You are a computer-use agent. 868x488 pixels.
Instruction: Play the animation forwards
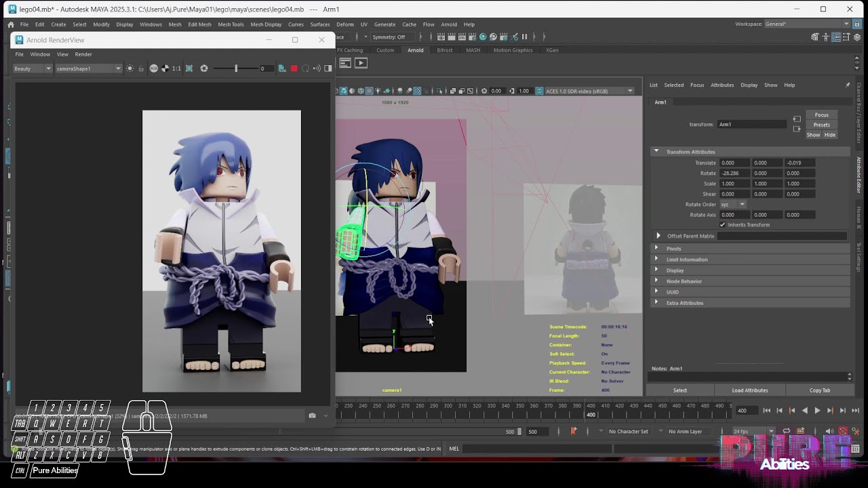click(817, 411)
